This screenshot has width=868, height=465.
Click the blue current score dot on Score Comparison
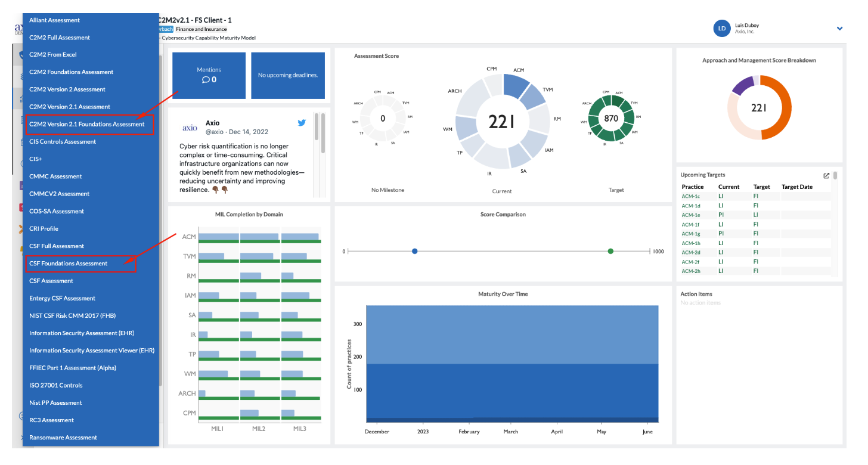point(414,252)
